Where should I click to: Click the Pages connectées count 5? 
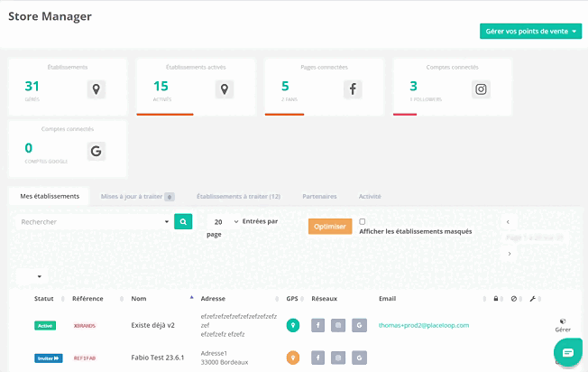point(285,87)
